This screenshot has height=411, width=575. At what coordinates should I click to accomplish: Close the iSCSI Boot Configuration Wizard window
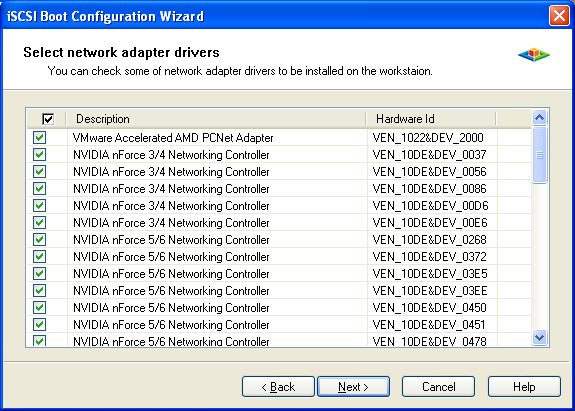pos(559,16)
